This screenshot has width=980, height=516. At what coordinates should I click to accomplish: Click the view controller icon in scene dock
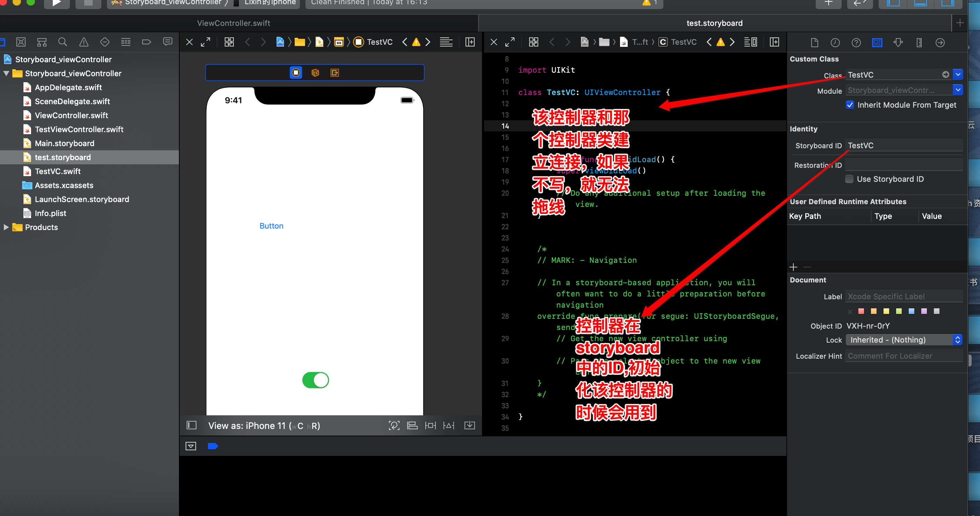point(296,72)
